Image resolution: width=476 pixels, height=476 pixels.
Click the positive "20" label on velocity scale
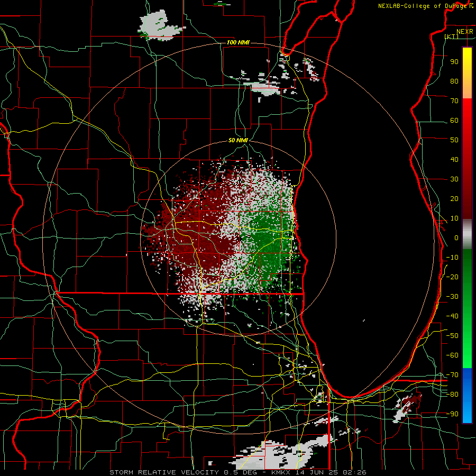(454, 199)
